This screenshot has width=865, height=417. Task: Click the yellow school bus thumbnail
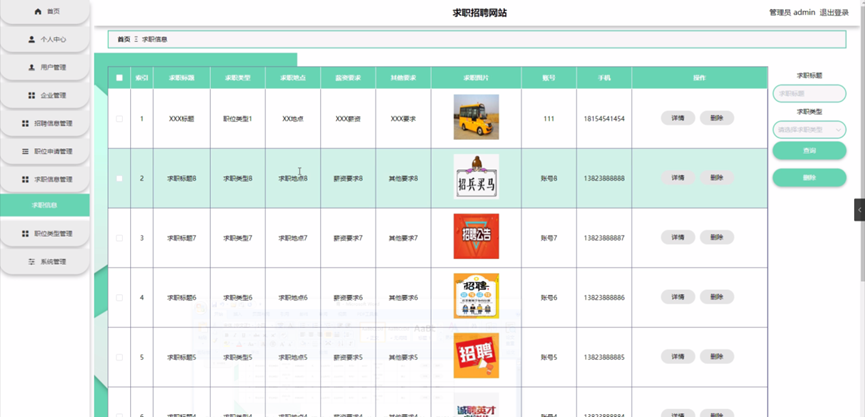pos(476,117)
